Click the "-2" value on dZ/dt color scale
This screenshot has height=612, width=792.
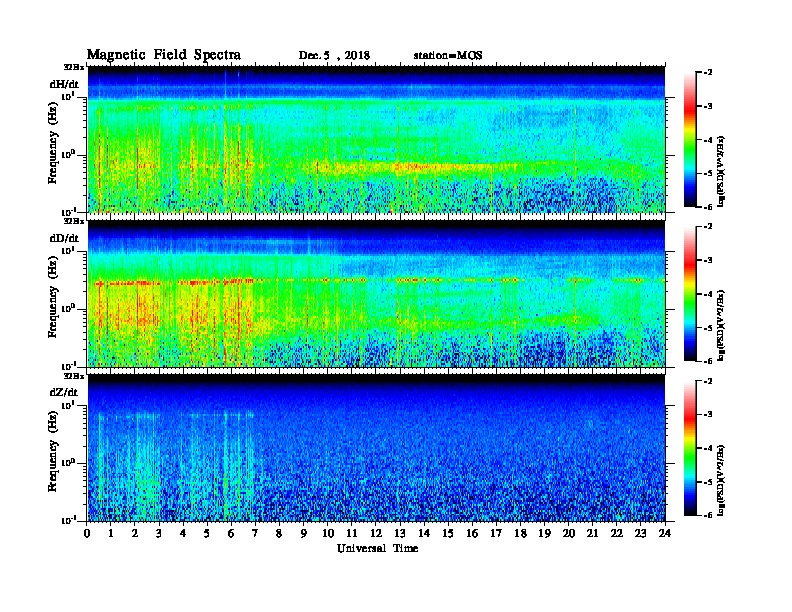point(708,381)
